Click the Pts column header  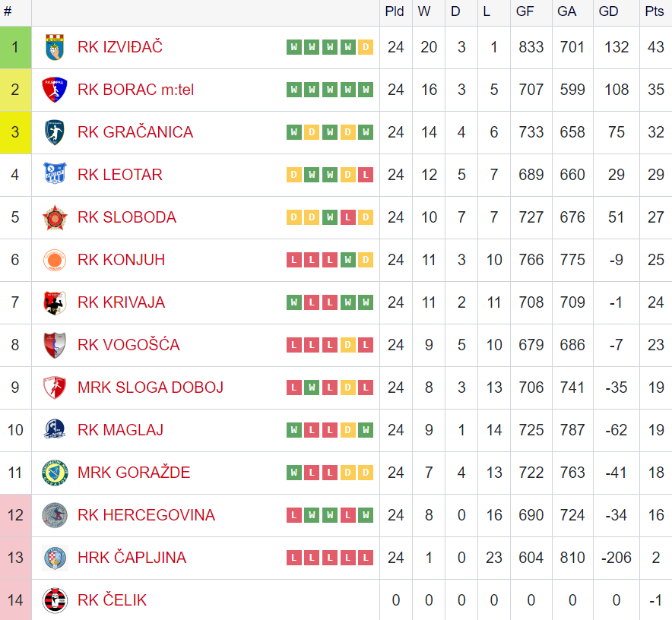click(654, 11)
